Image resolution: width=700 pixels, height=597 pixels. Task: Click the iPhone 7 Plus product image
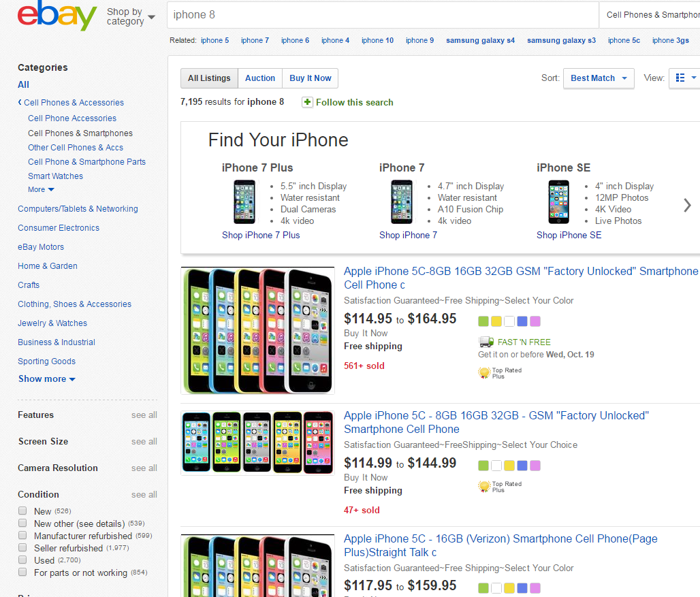tap(244, 201)
